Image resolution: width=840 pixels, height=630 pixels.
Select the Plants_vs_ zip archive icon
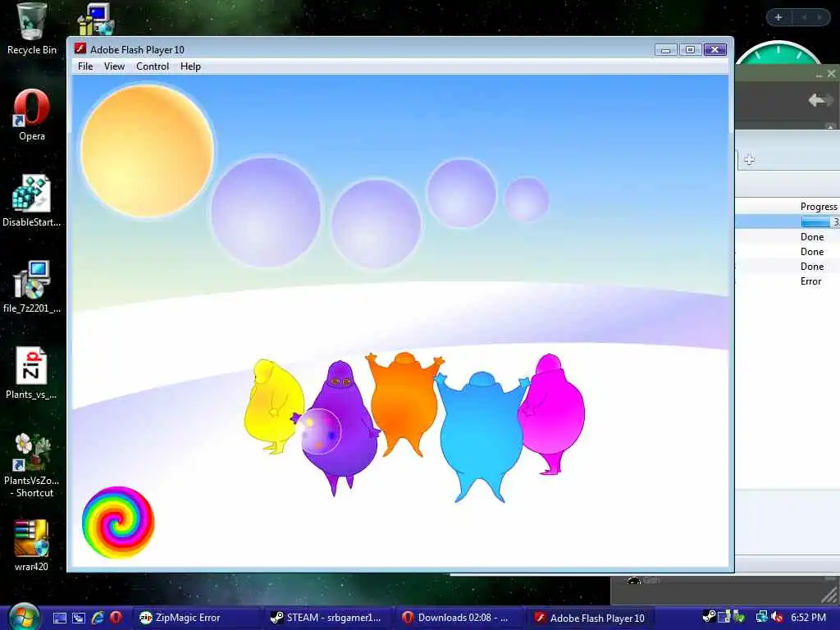pos(31,373)
